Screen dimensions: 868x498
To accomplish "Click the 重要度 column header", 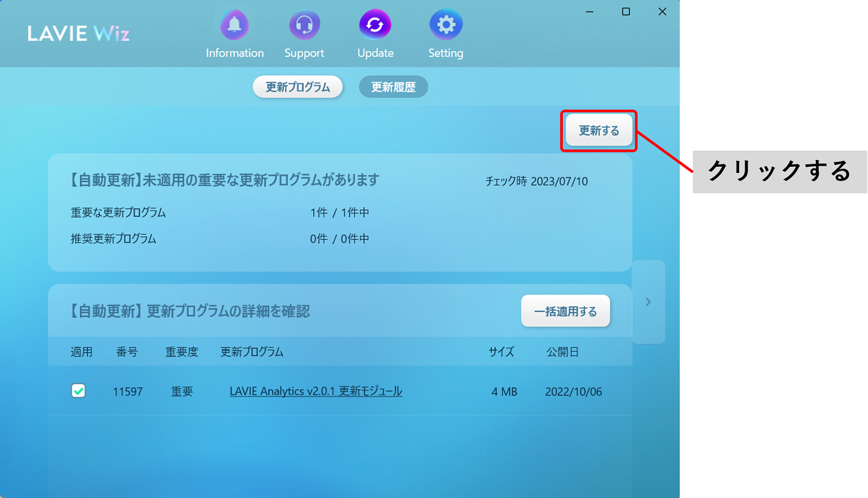I will [x=182, y=352].
